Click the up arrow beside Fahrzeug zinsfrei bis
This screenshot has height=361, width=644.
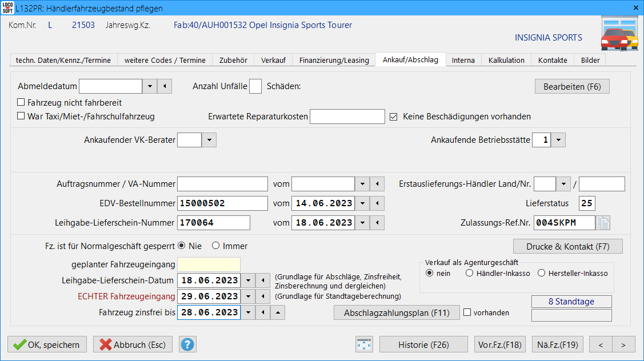point(277,312)
